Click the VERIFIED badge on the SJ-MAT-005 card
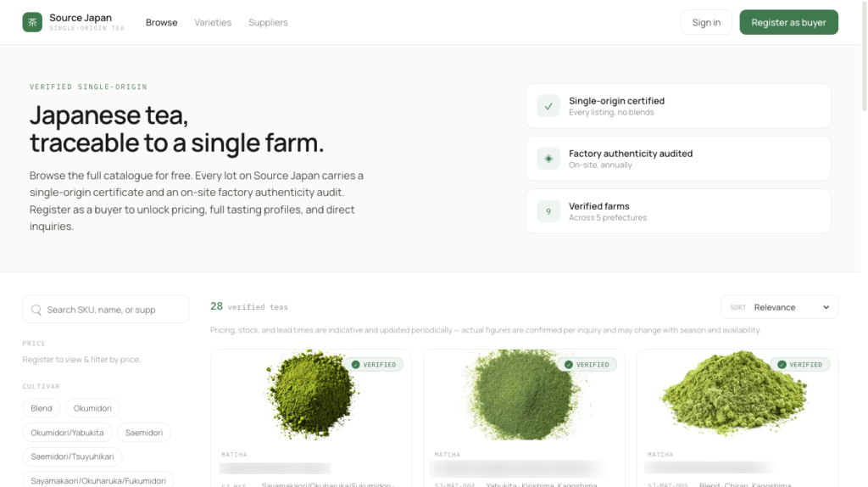The width and height of the screenshot is (868, 487). coord(800,365)
